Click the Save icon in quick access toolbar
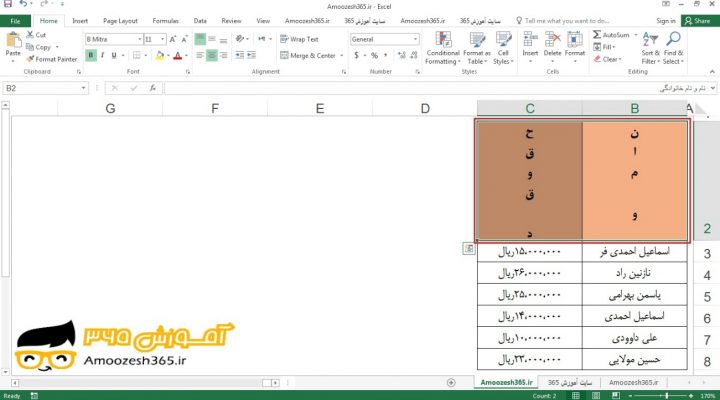Screen dimensions: 720x400 pos(8,4)
